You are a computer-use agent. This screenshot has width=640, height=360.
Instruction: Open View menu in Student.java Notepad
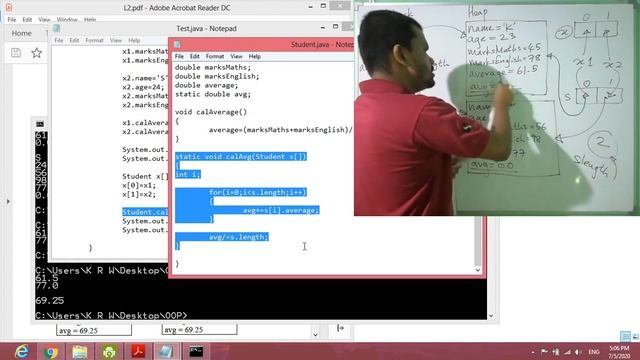(x=236, y=56)
